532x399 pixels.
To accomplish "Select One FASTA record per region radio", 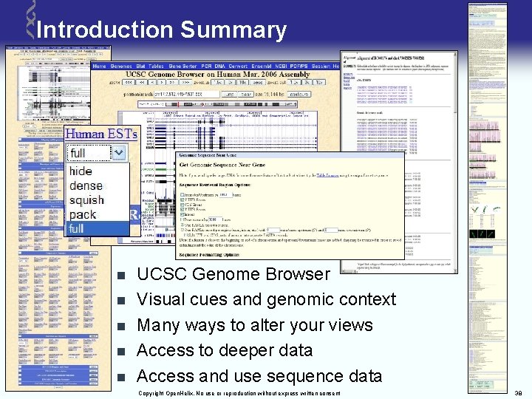I will (x=183, y=230).
